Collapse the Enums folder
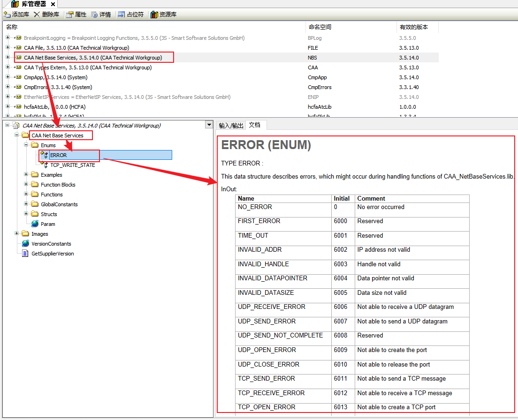Screen dimensions: 518x420 click(x=27, y=145)
